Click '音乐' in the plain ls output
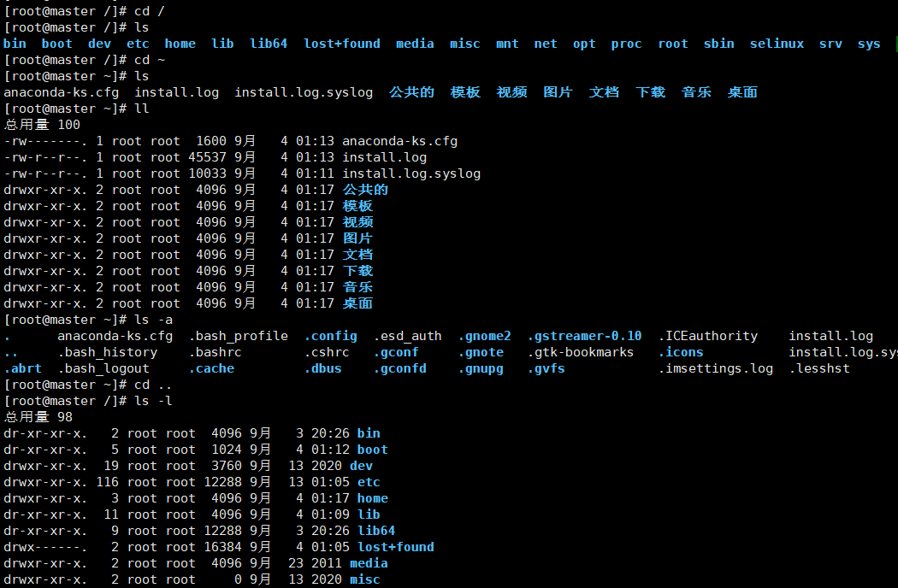Screen dimensions: 898x588 696,92
